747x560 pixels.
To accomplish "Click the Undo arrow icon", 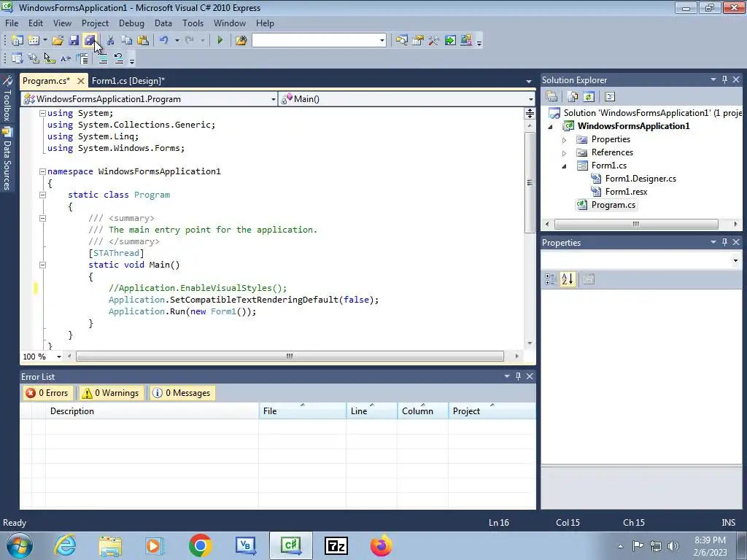I will point(164,41).
